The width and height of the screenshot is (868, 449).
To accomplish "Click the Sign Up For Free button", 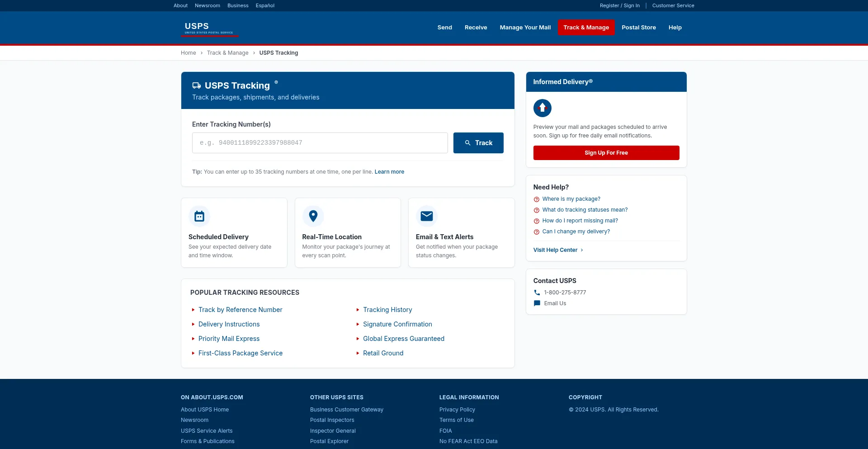I will [606, 153].
